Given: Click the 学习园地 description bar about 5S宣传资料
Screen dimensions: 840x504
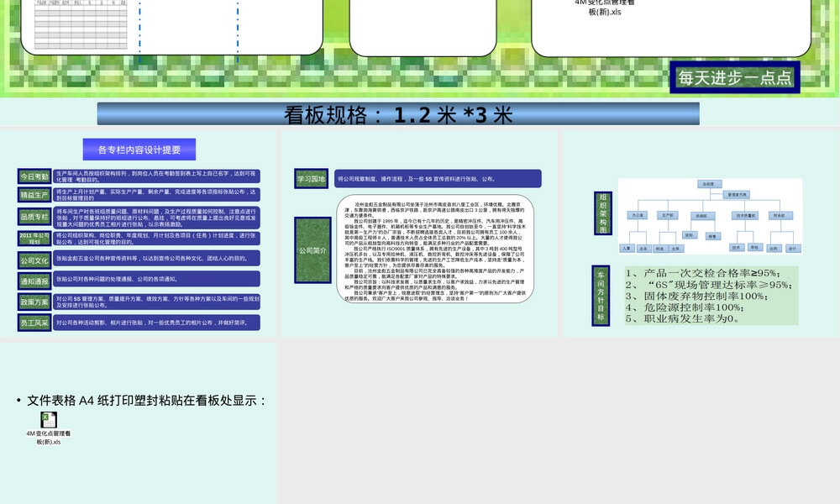Looking at the screenshot, I should coord(438,179).
